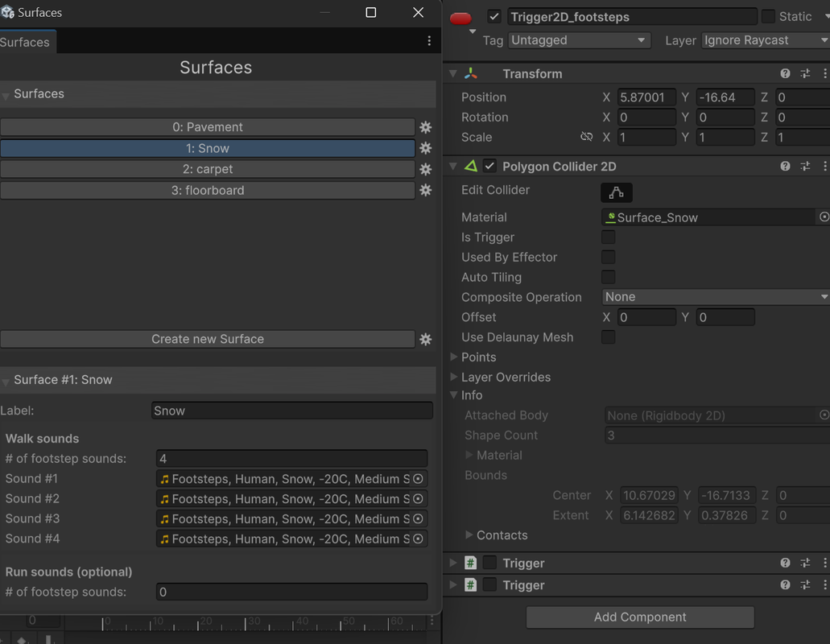
Task: Disable the Polygon Collider 2D component checkbox
Action: (489, 167)
